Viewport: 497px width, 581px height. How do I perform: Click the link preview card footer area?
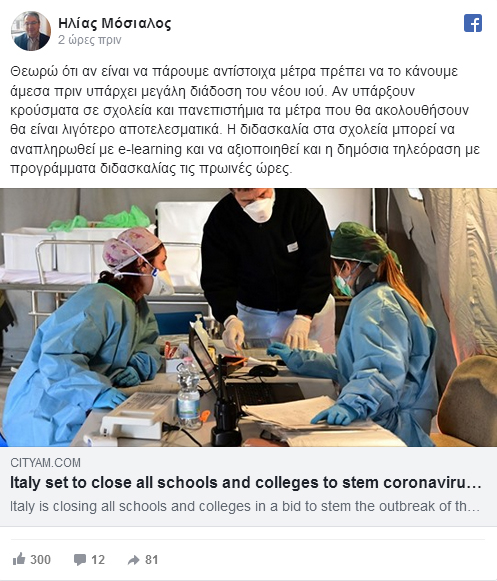(248, 487)
